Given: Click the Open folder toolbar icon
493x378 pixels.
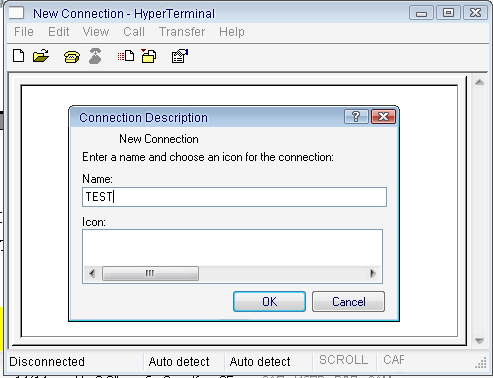Looking at the screenshot, I should coord(41,56).
